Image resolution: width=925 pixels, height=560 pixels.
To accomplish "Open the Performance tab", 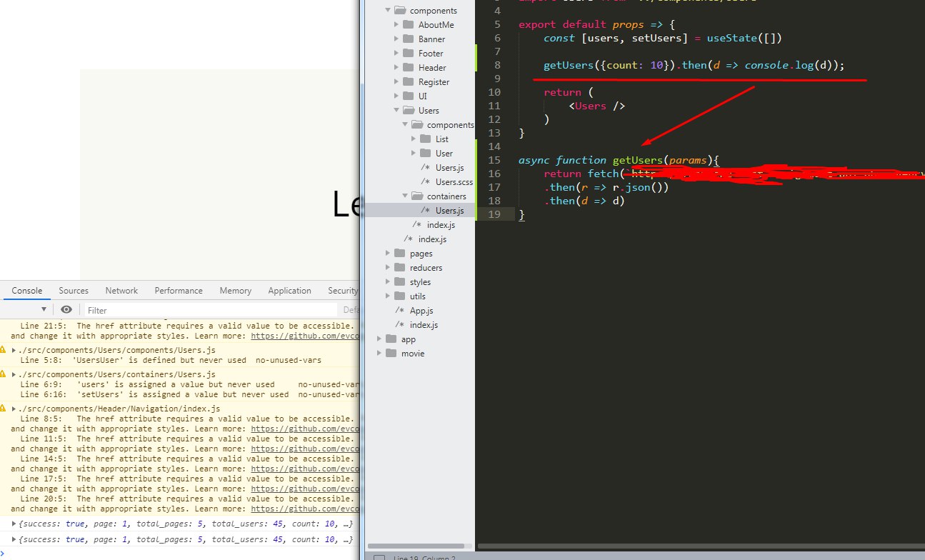I will click(x=179, y=291).
